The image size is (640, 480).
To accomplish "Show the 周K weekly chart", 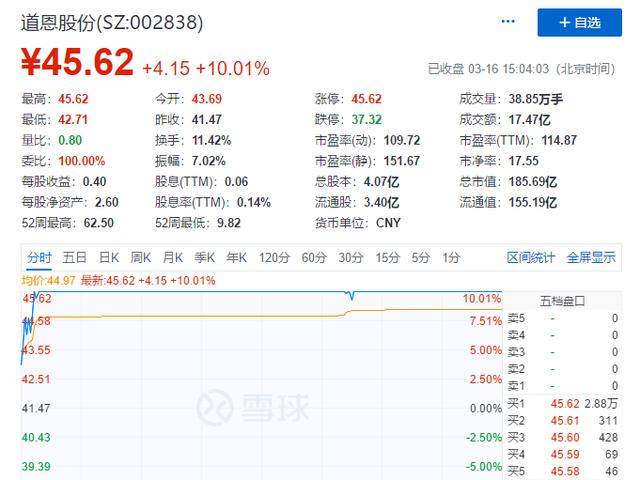I will point(141,257).
